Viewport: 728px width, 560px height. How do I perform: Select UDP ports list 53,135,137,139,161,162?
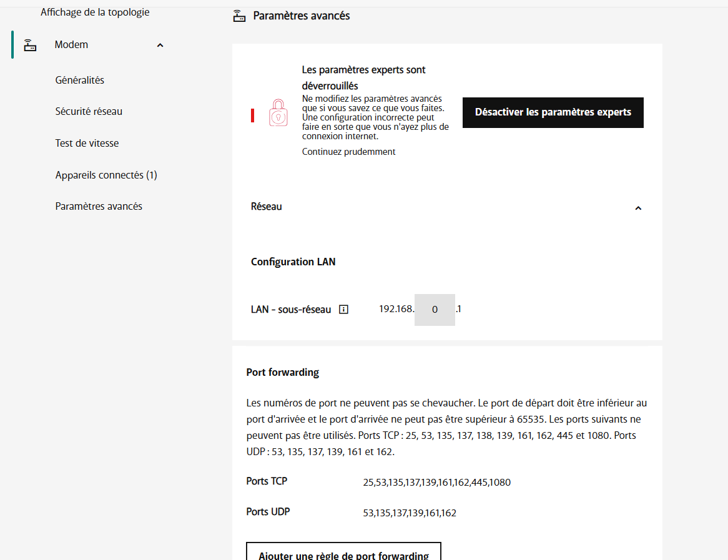click(x=410, y=513)
